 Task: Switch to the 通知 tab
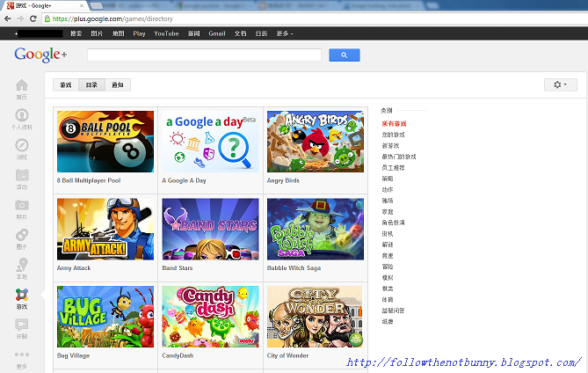[118, 85]
